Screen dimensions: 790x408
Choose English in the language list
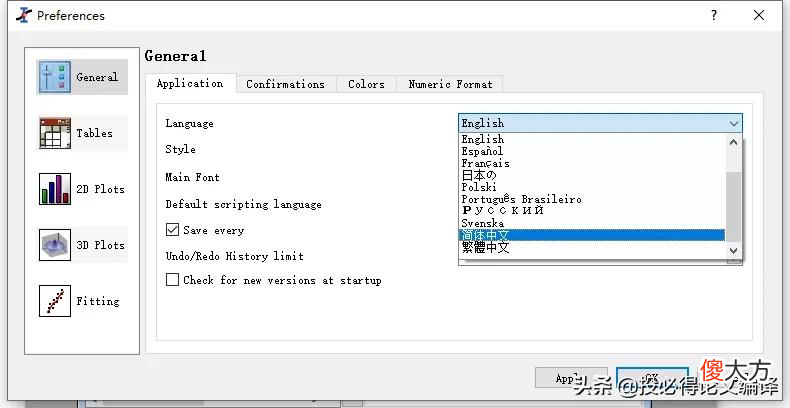point(592,139)
